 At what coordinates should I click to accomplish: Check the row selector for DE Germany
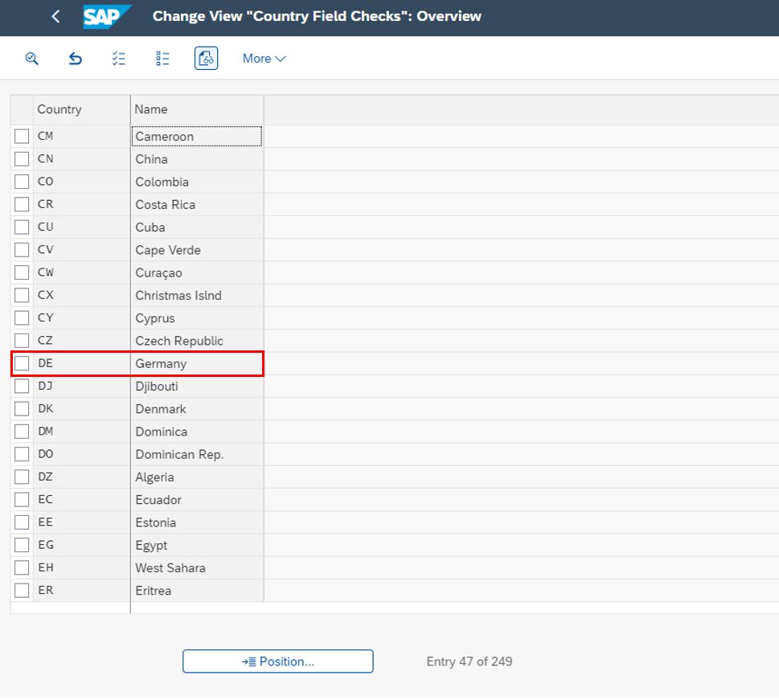[x=22, y=363]
